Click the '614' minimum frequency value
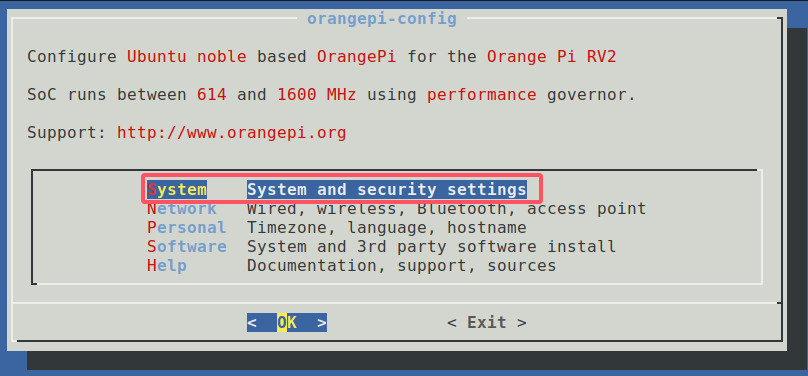 (211, 95)
